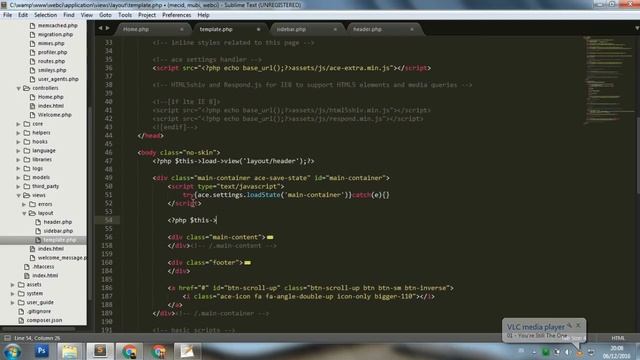The height and width of the screenshot is (360, 640).
Task: Open memcached.php in the sidebar
Action: pyautogui.click(x=57, y=25)
